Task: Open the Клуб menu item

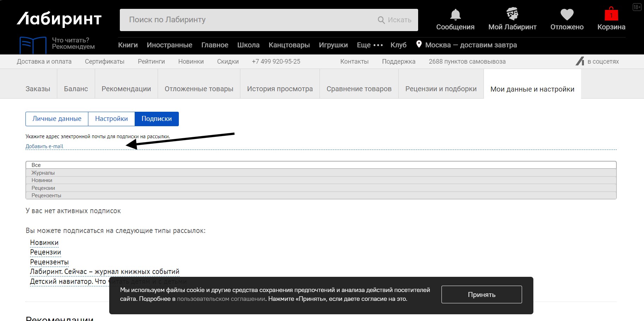Action: click(398, 45)
